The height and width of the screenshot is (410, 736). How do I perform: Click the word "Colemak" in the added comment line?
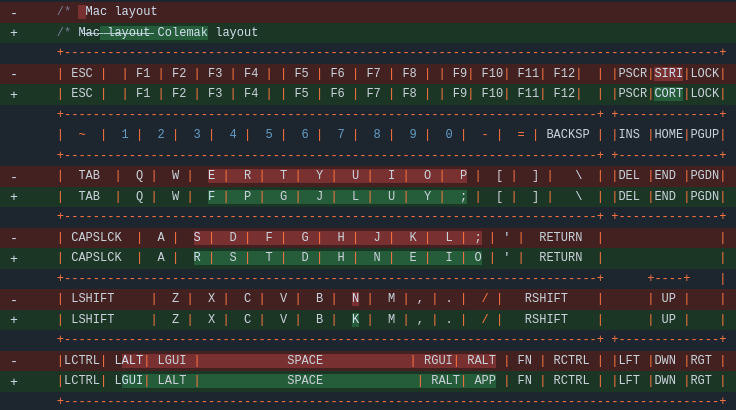(182, 32)
